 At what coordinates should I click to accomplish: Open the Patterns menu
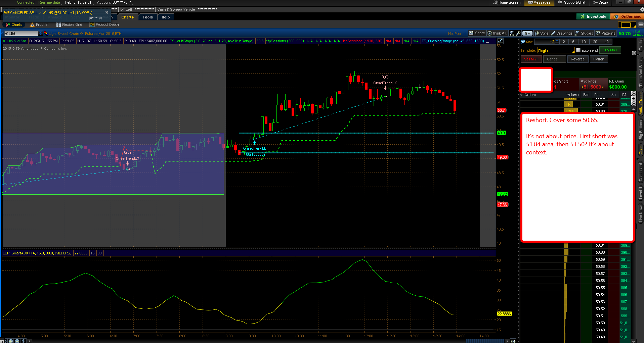605,33
